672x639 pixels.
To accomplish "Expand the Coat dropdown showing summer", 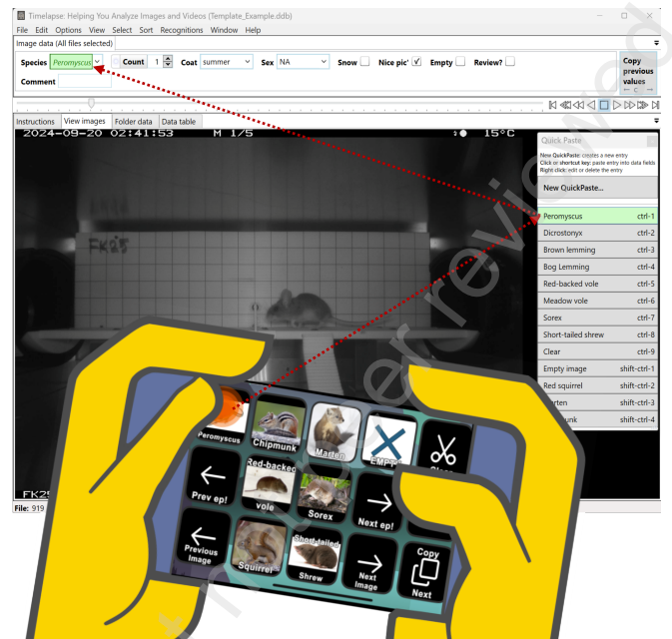I will coord(247,62).
